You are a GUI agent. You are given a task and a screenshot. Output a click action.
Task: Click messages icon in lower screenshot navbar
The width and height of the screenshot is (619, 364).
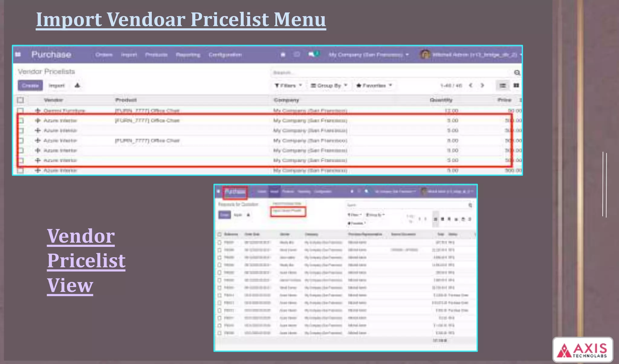pyautogui.click(x=366, y=192)
